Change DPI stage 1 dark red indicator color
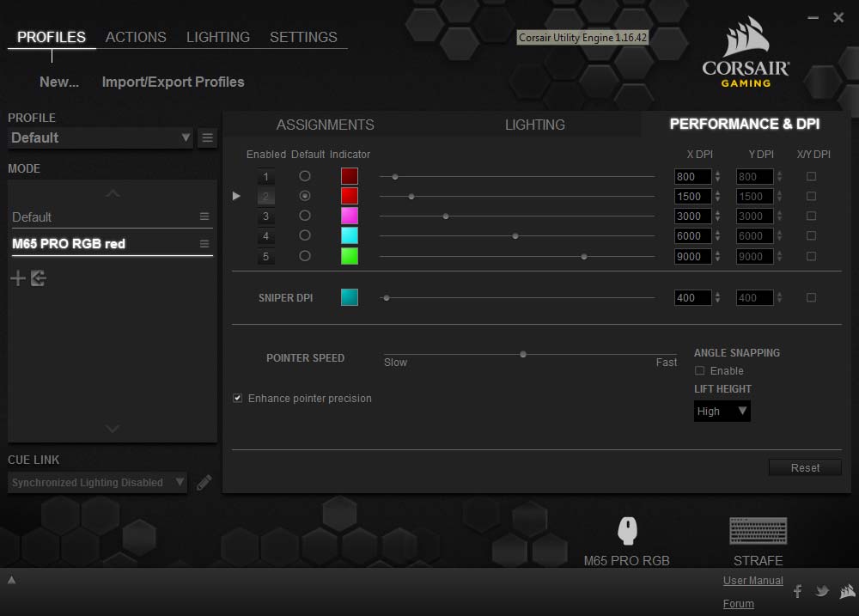This screenshot has width=859, height=616. 350,176
